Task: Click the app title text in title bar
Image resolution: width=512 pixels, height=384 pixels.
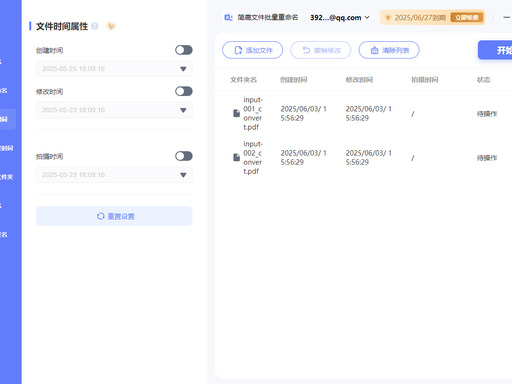Action: [268, 17]
